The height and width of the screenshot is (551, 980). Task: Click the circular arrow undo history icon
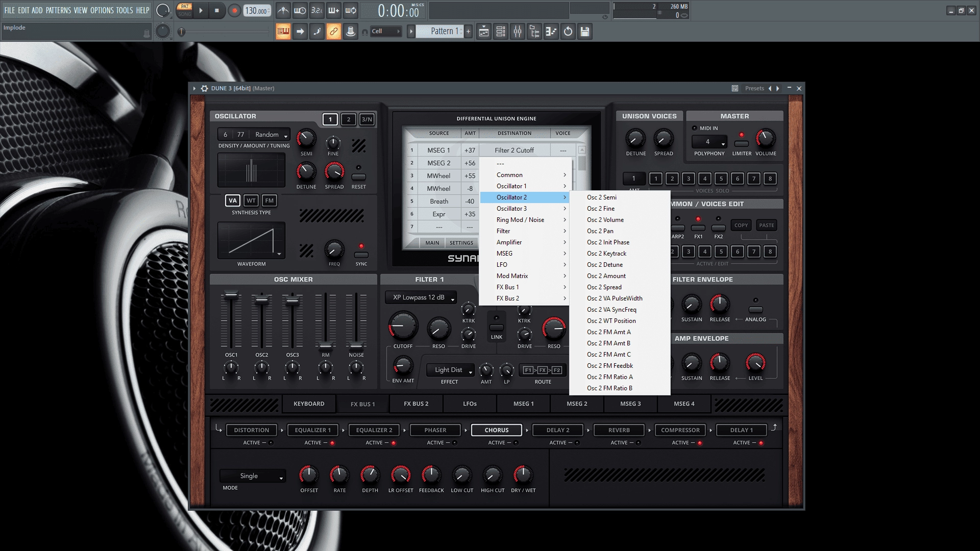coord(568,32)
